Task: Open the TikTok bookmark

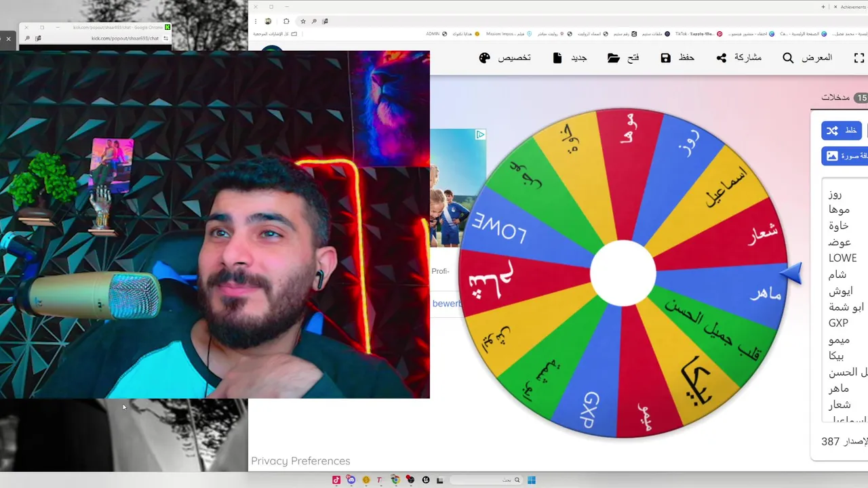Action: [x=698, y=33]
